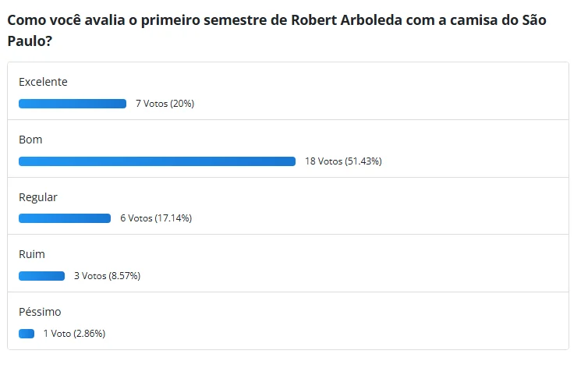Click the 6 Votos (17.14%) result text
This screenshot has width=588, height=368.
(156, 218)
